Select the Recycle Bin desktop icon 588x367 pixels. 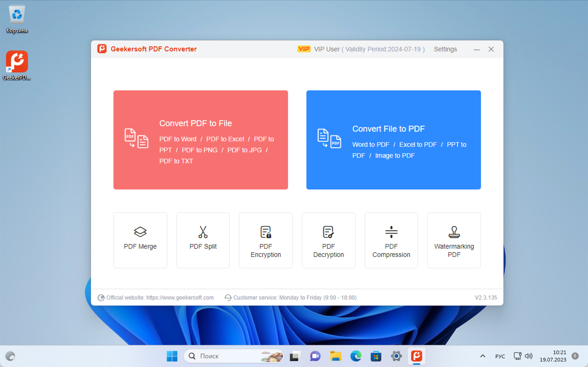click(x=17, y=19)
